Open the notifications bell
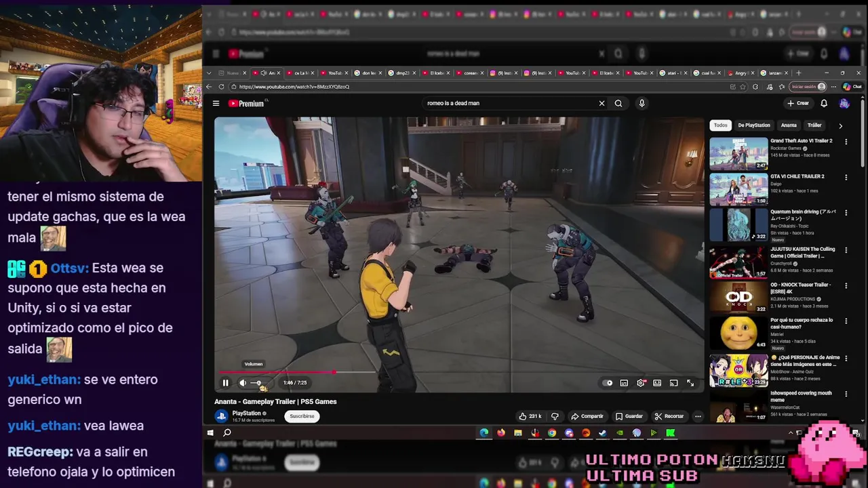Screen dimensions: 868x488 (x=824, y=103)
